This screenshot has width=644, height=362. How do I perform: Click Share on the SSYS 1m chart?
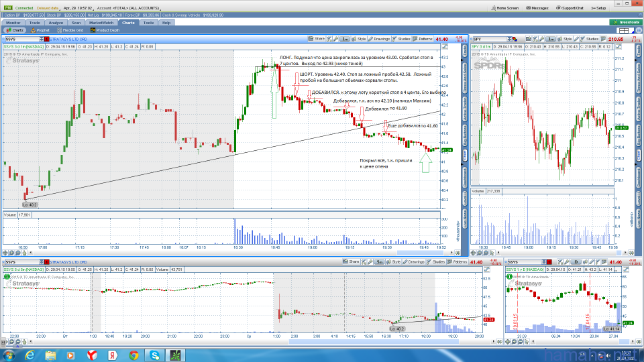(316, 39)
